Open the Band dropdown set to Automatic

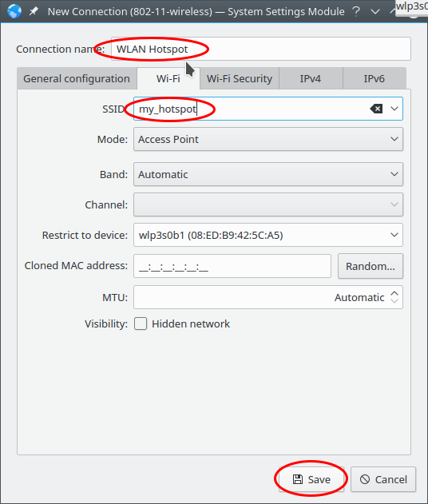click(x=268, y=174)
